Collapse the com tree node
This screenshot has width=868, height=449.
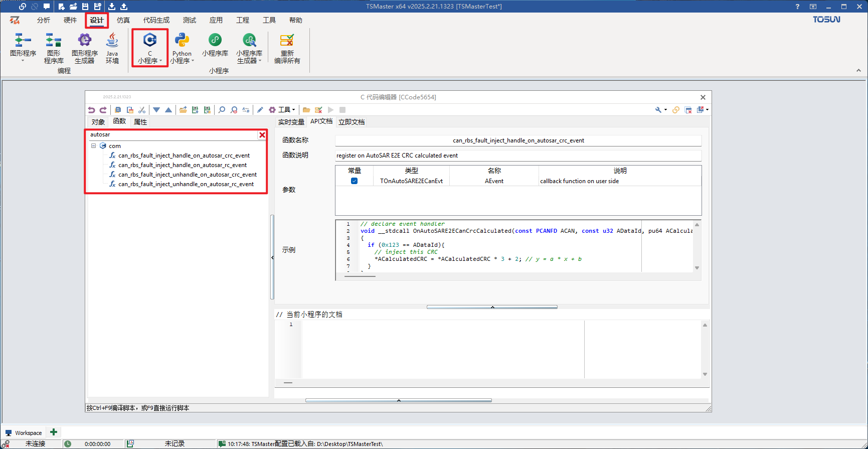coord(93,146)
